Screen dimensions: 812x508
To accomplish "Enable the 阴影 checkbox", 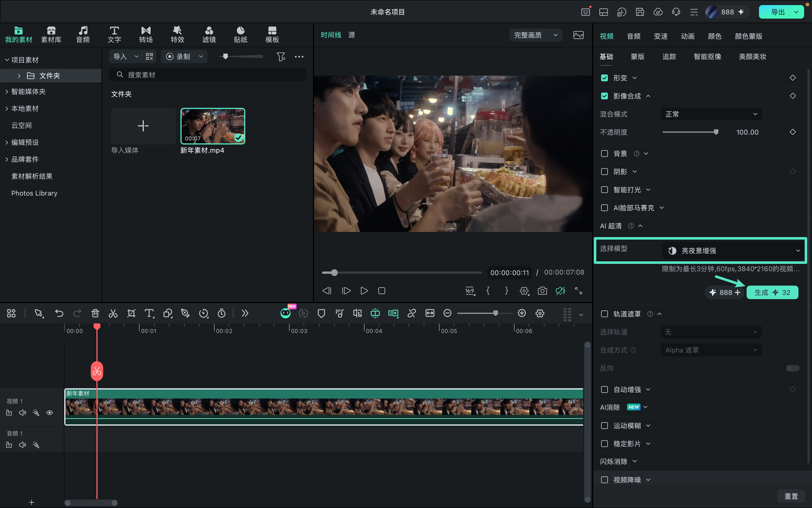I will coord(604,172).
